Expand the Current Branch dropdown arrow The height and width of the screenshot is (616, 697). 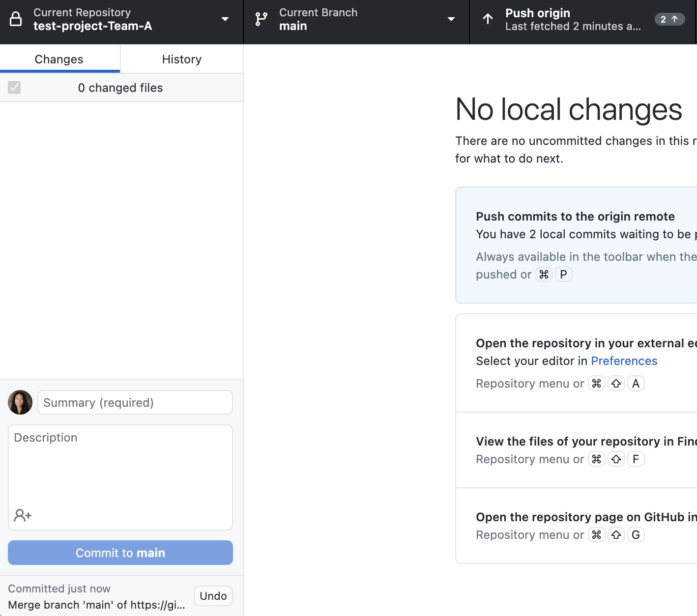point(451,19)
